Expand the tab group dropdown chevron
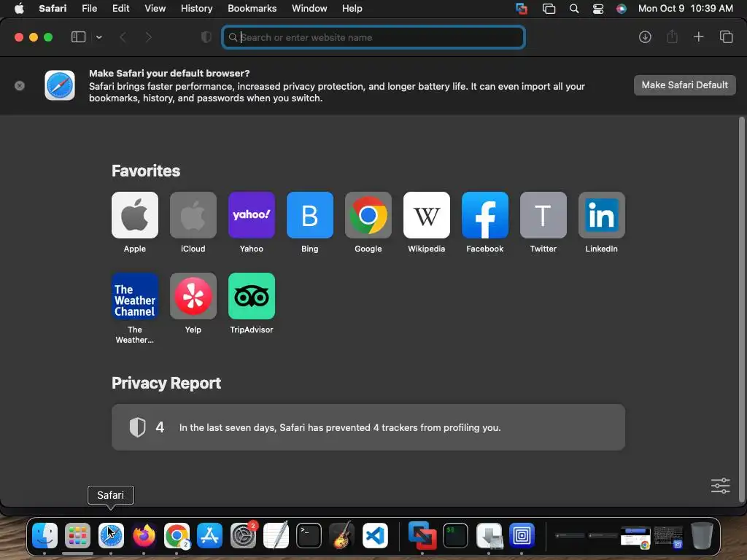Image resolution: width=747 pixels, height=560 pixels. click(98, 37)
